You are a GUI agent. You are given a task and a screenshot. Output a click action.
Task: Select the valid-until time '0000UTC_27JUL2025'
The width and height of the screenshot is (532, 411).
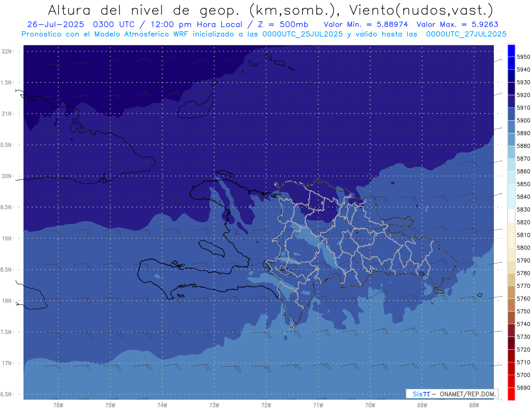(x=466, y=34)
